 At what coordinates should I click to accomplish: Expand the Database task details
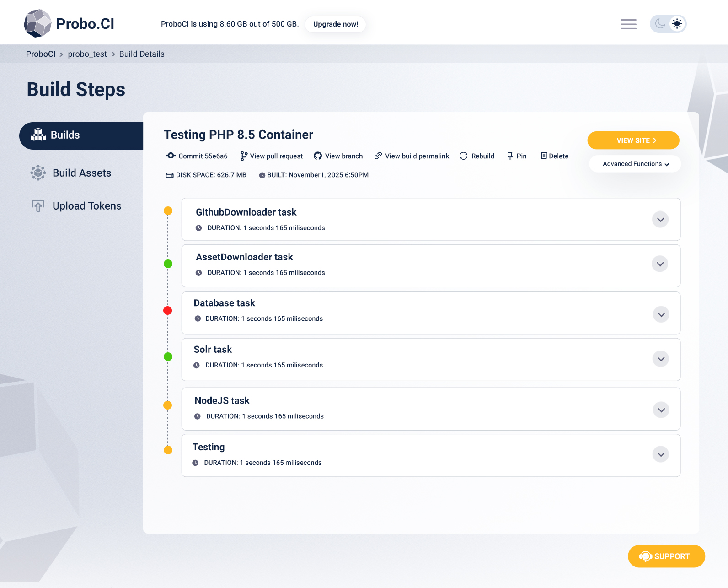tap(661, 314)
